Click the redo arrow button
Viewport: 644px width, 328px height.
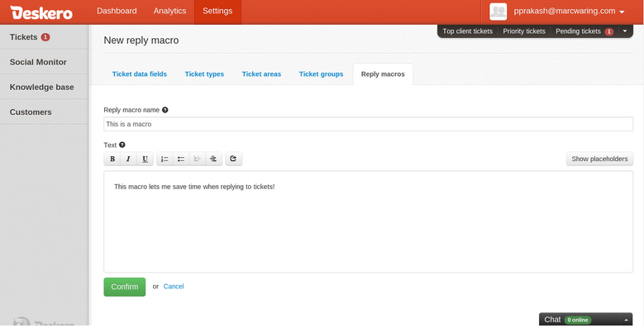coord(233,159)
